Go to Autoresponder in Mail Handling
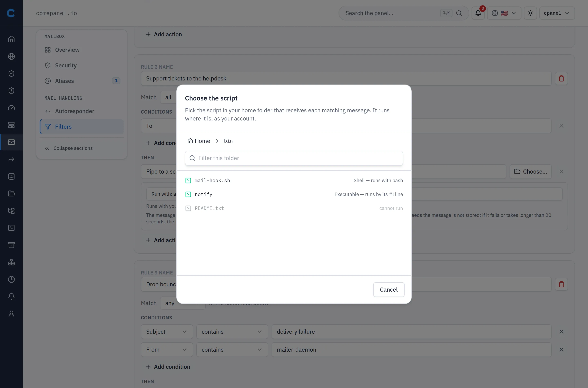The height and width of the screenshot is (388, 588). click(x=82, y=111)
